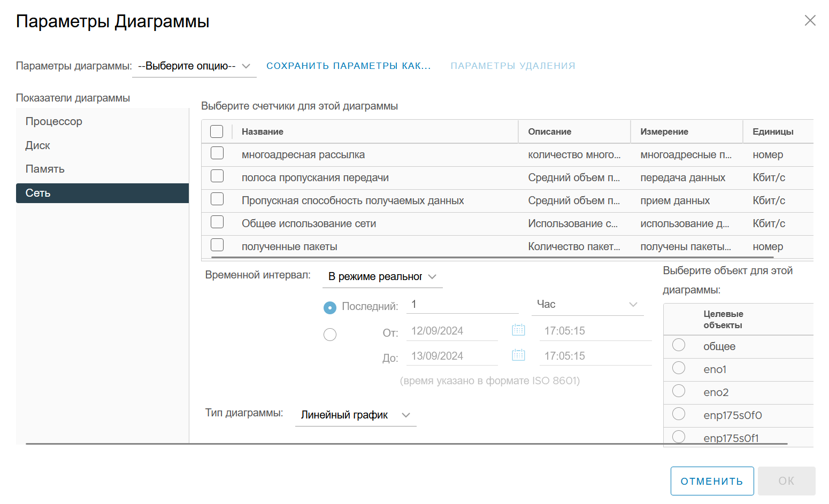829x504 pixels.
Task: Open calendar picker for the От date
Action: click(x=518, y=330)
